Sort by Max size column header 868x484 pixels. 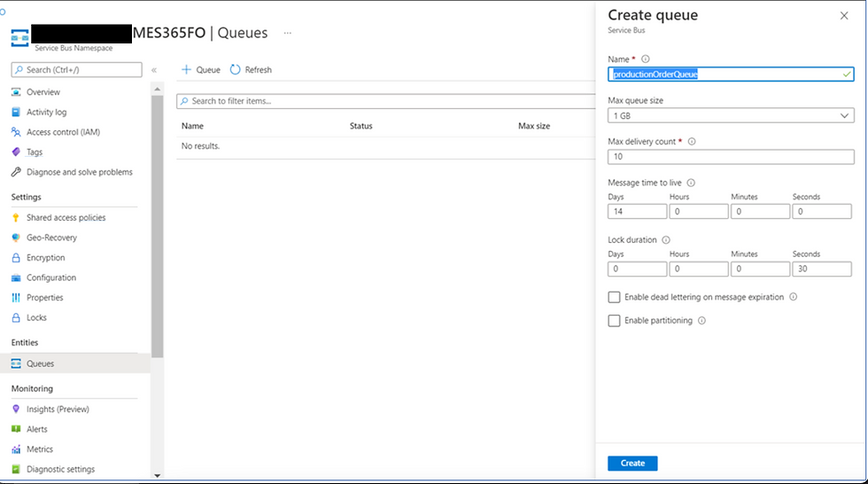click(534, 126)
